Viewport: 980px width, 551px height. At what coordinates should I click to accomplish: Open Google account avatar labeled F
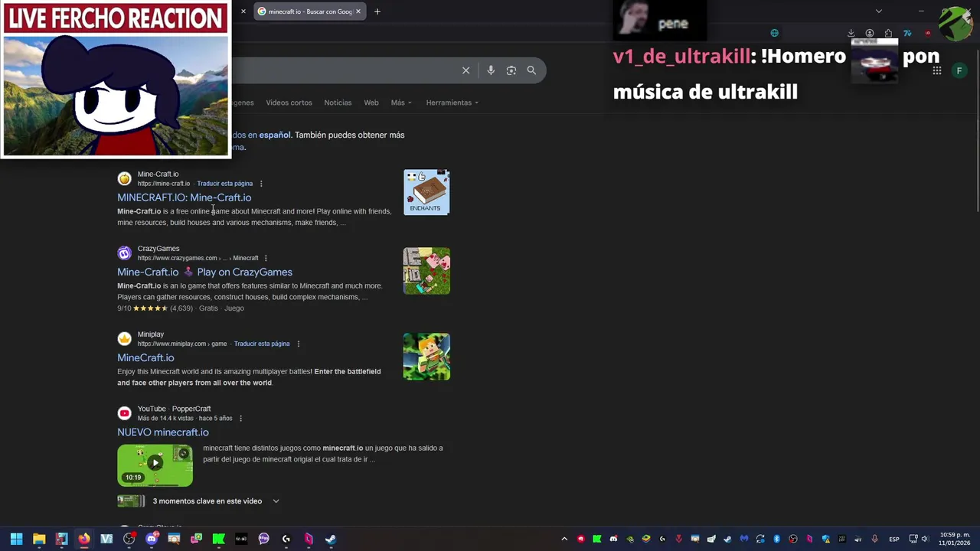pyautogui.click(x=959, y=70)
